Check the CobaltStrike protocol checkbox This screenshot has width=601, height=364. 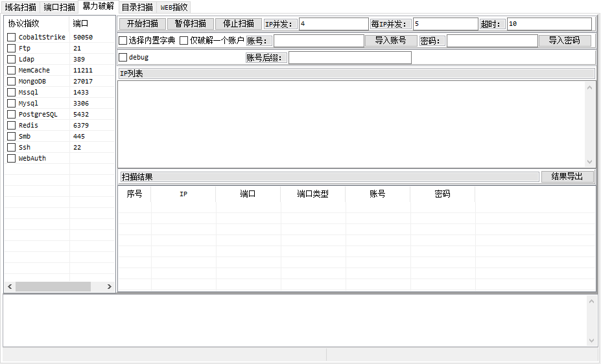pyautogui.click(x=12, y=37)
